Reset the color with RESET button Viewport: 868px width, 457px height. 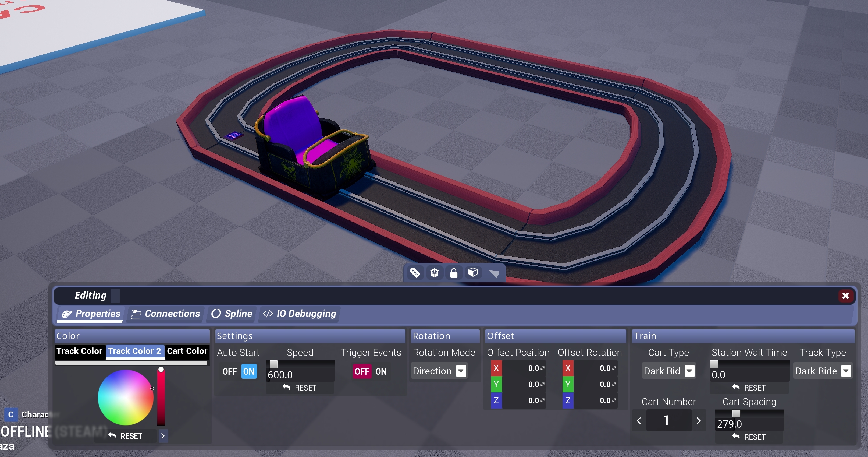coord(125,436)
